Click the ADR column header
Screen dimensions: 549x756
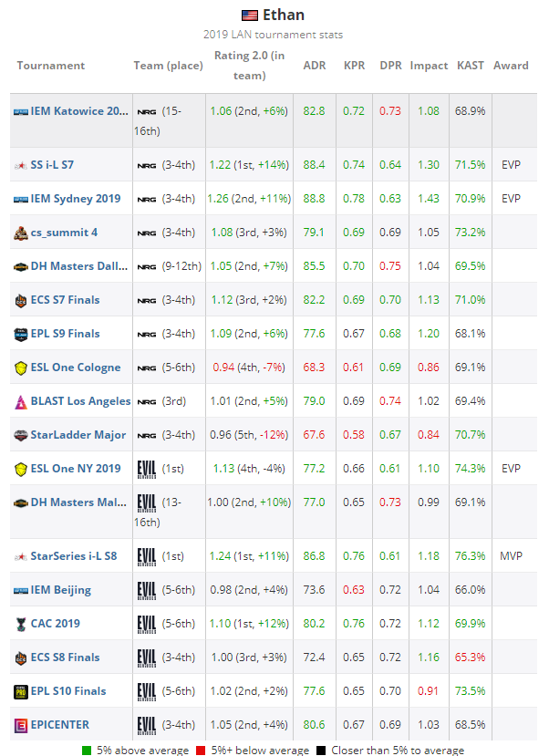coord(315,66)
